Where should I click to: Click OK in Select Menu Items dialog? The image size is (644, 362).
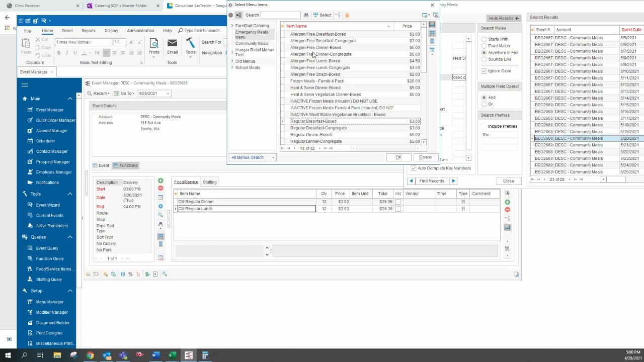pos(398,157)
